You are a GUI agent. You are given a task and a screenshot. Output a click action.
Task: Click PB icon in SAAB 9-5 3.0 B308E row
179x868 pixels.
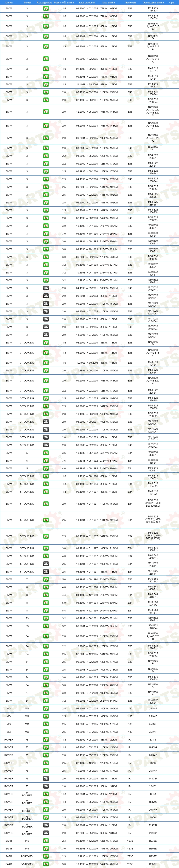click(46, 849)
